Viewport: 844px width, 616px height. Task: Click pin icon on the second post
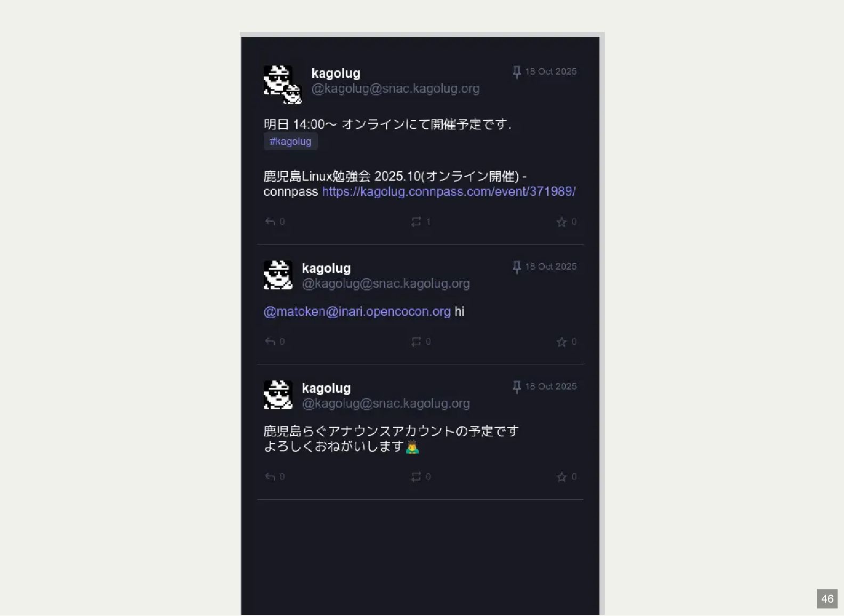pos(516,267)
